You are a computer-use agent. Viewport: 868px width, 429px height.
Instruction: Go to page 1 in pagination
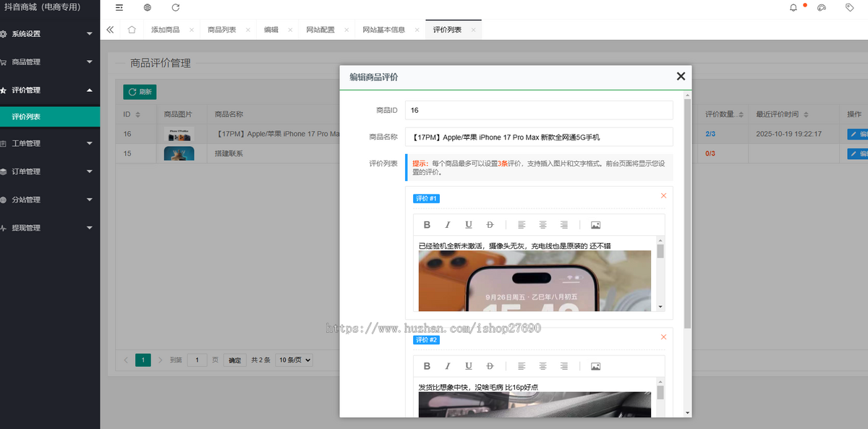point(143,360)
